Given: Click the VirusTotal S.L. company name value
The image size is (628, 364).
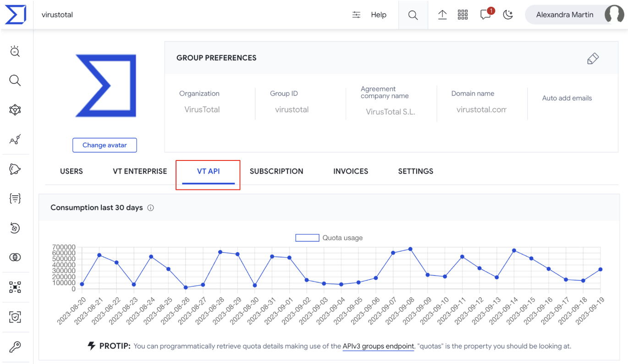Looking at the screenshot, I should (391, 112).
